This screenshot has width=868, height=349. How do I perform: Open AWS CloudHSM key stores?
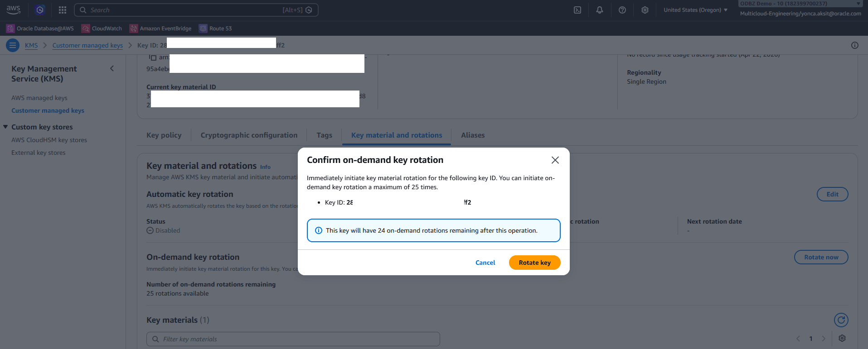[x=49, y=140]
